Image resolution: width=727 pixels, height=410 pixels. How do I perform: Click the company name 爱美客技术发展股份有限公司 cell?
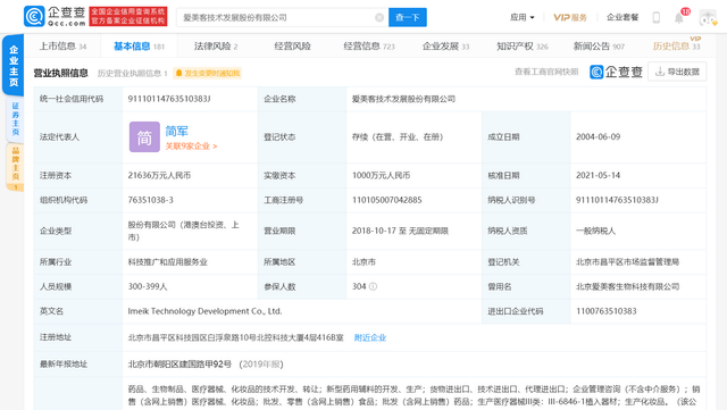pyautogui.click(x=403, y=99)
